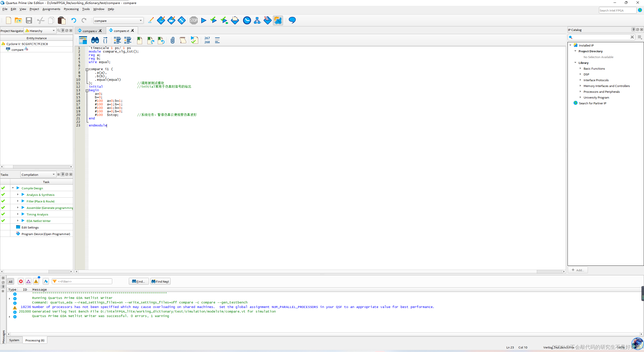Click the Start Compilation play icon
Screen dimensions: 644x352
click(204, 20)
